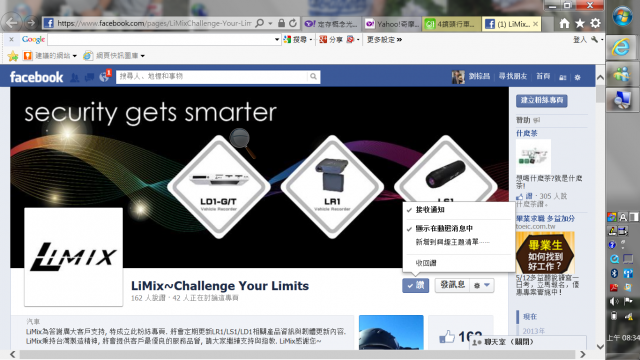Switch to the first Yahoo tab 定存概念
This screenshot has width=640, height=360.
point(332,24)
